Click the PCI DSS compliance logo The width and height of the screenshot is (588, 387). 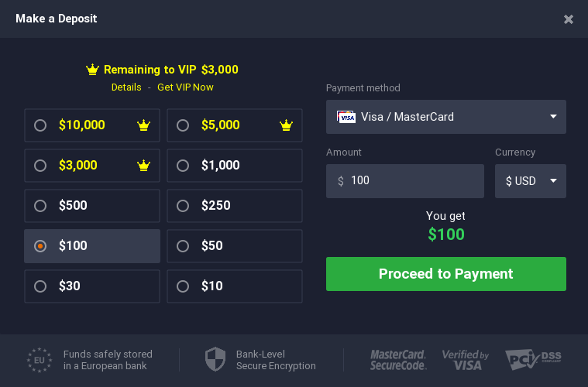533,360
